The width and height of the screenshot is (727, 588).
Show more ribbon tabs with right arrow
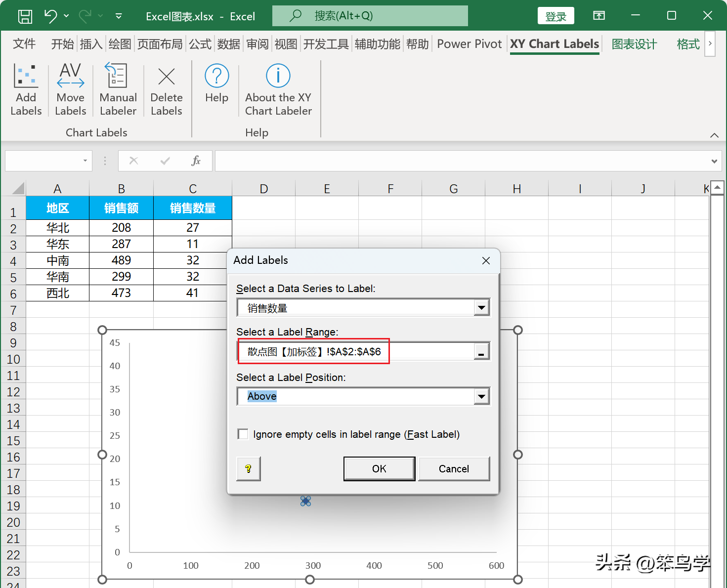click(x=710, y=43)
